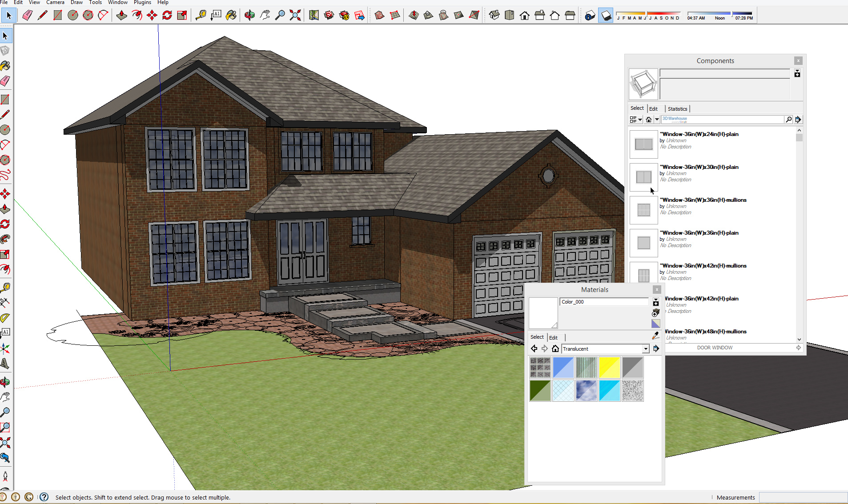848x504 pixels.
Task: Select Window-36in(W)x24in(H)-plain component
Action: pos(713,144)
